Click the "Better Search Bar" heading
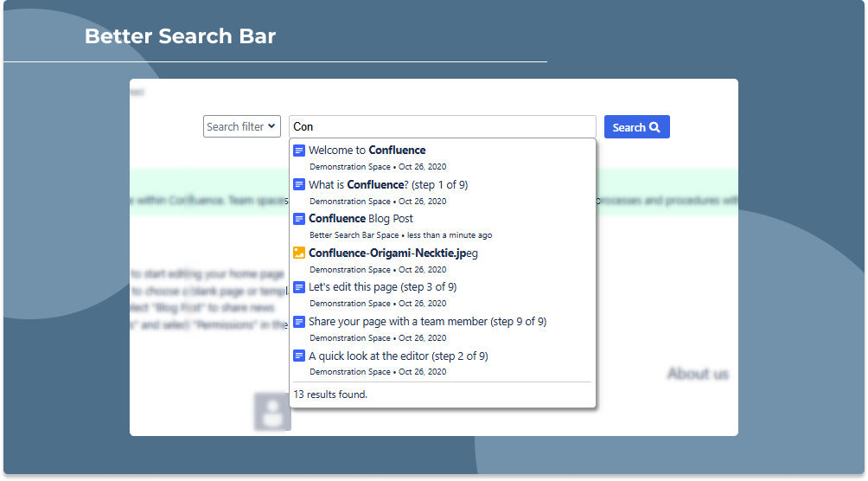Viewport: 868px width, 481px height. point(180,36)
